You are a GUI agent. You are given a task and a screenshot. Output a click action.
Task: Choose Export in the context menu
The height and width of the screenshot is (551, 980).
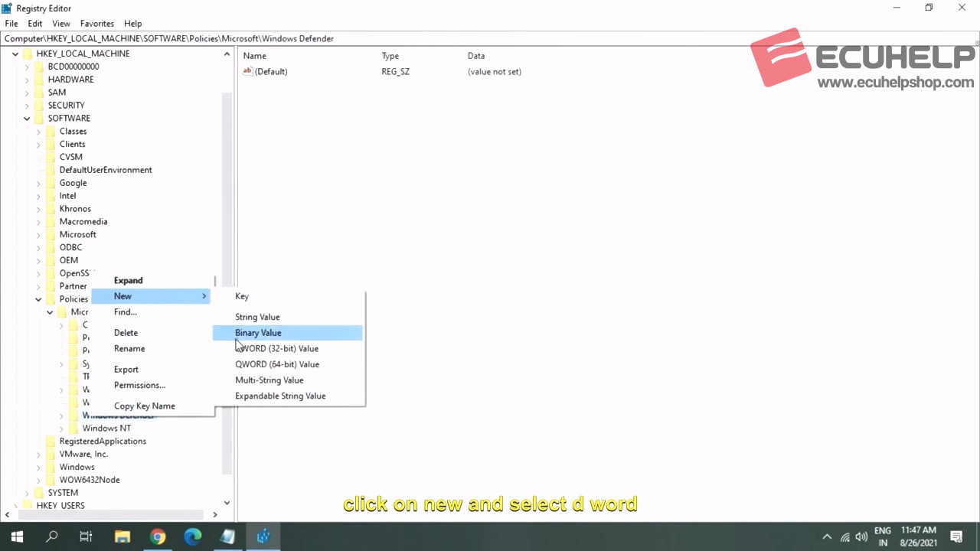pyautogui.click(x=152, y=370)
